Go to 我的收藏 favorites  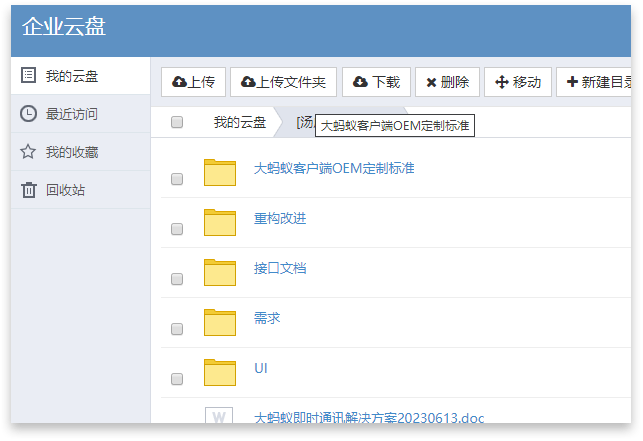(x=72, y=152)
